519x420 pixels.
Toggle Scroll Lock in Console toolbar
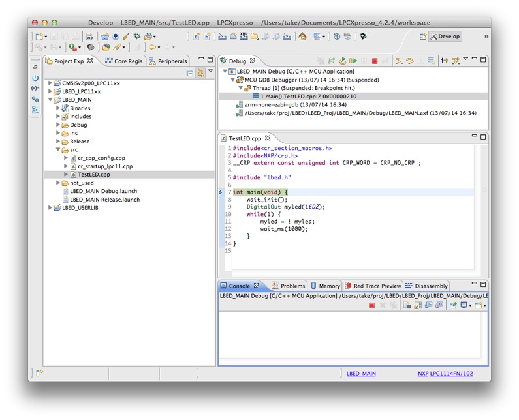click(417, 305)
